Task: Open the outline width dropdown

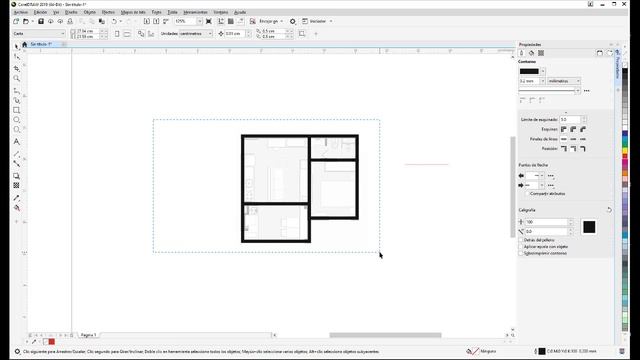Action: point(542,81)
